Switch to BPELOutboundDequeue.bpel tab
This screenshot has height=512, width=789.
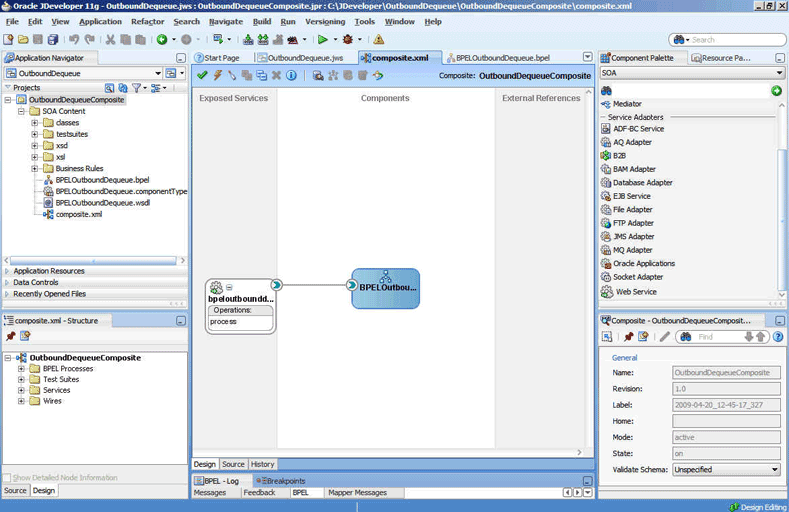click(498, 58)
